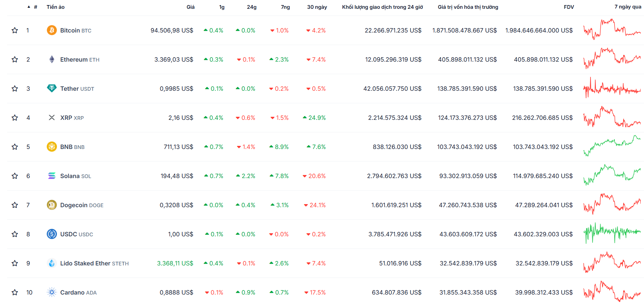The width and height of the screenshot is (644, 303).
Task: Open Cardano's 7-day sparkline chart
Action: click(612, 291)
